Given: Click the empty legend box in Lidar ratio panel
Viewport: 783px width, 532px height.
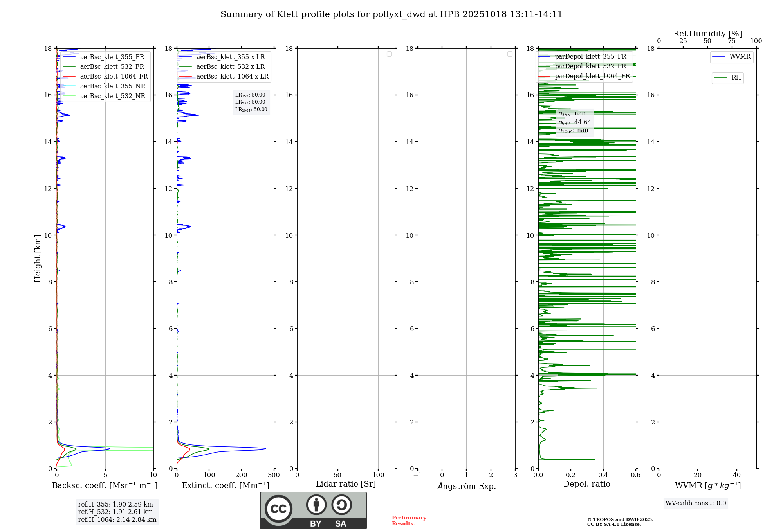Looking at the screenshot, I should point(389,54).
